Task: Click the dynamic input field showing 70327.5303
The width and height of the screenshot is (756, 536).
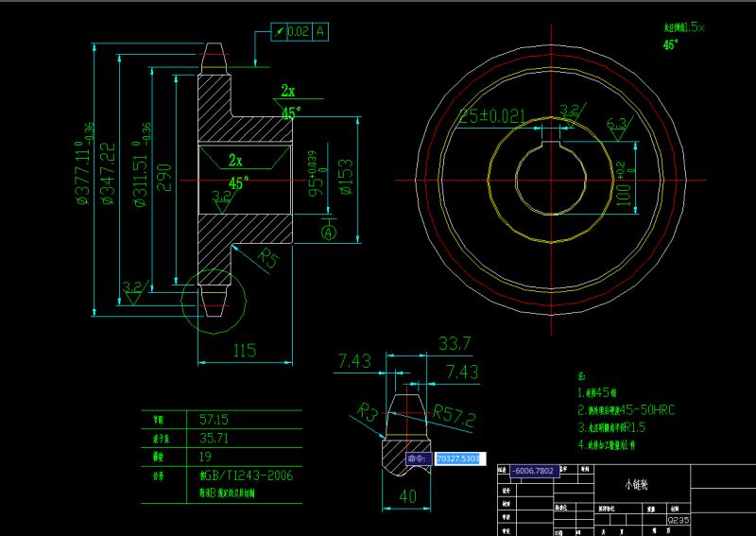Action: pos(458,458)
